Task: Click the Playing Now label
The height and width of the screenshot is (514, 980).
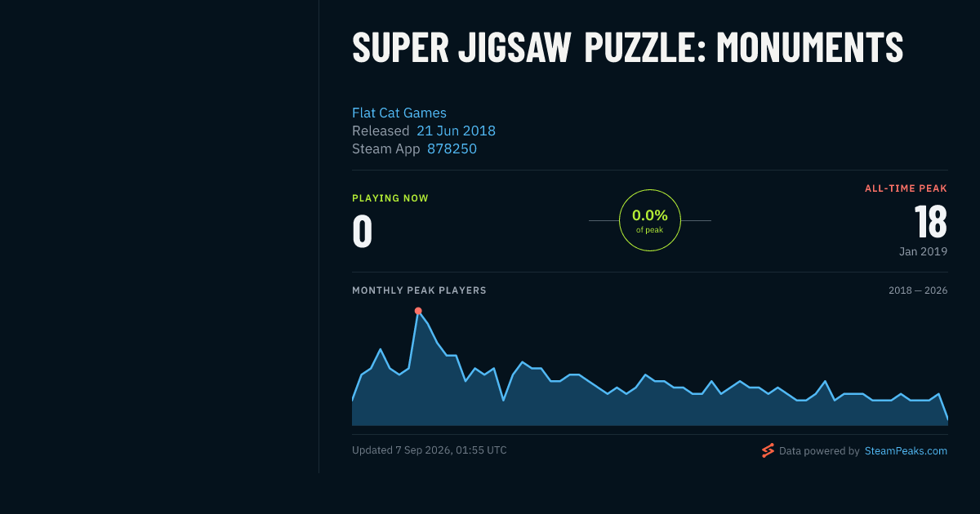Action: click(390, 198)
